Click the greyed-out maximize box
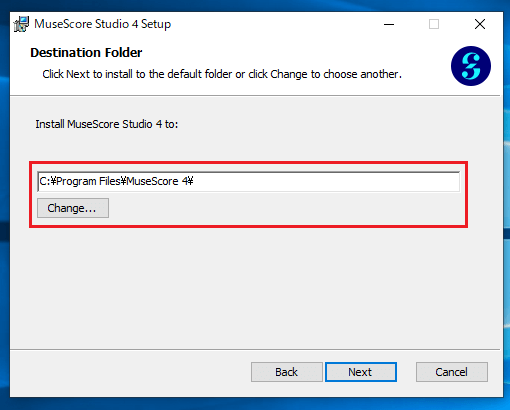 tap(434, 24)
